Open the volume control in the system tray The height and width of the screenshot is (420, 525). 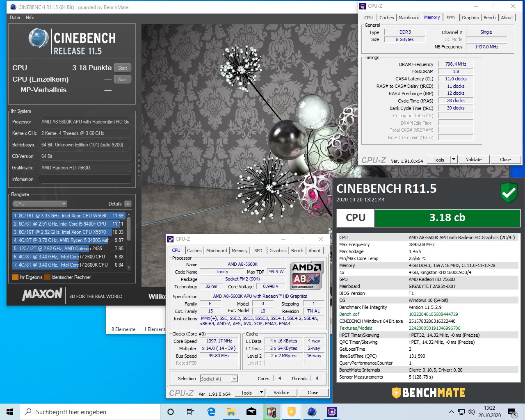(x=471, y=412)
